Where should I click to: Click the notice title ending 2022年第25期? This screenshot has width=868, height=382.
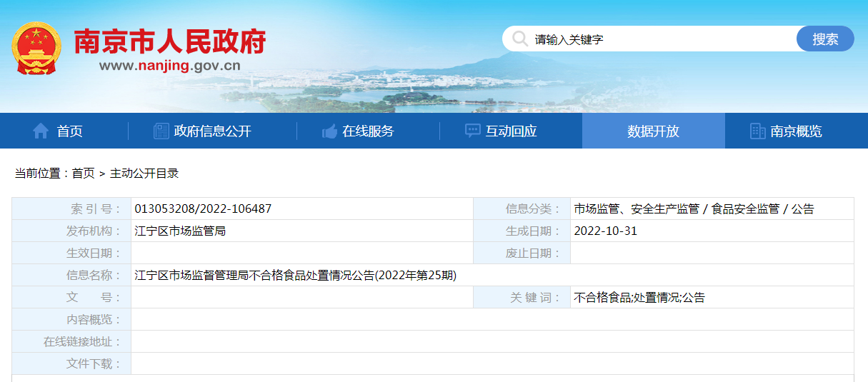pos(295,276)
